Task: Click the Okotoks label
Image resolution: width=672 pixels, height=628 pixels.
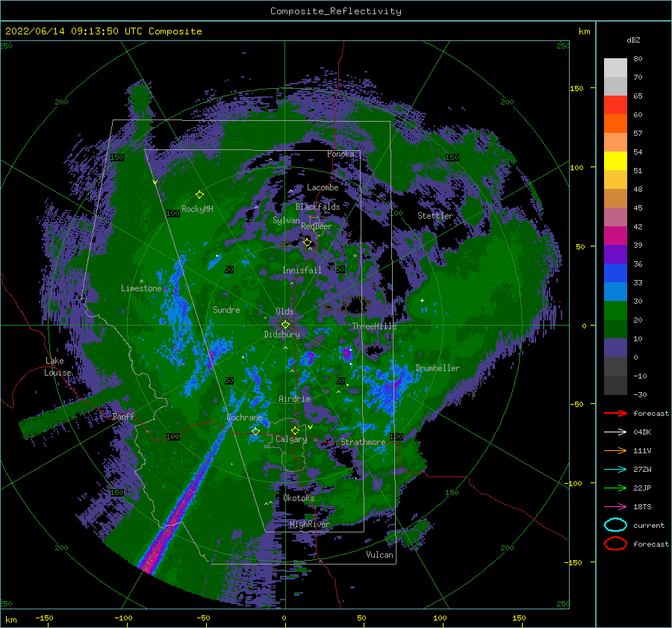Action: coord(299,498)
